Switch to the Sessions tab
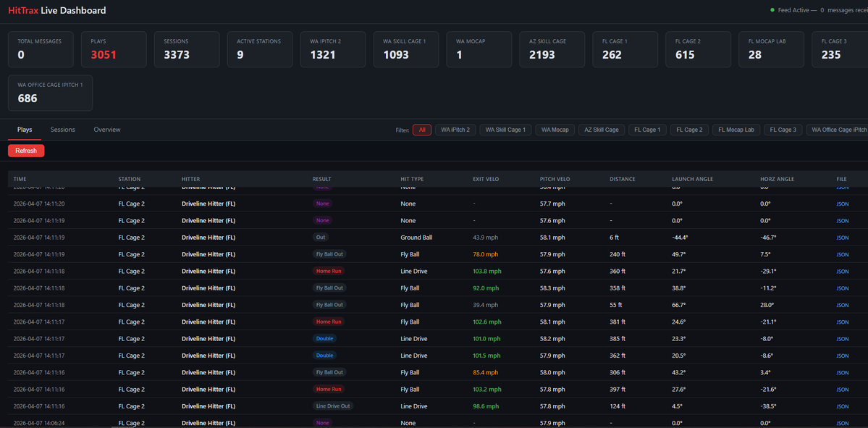Image resolution: width=868 pixels, height=428 pixels. (62, 130)
